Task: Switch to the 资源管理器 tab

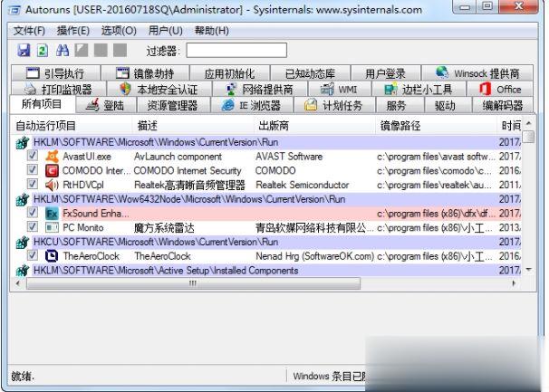Action: 173,105
